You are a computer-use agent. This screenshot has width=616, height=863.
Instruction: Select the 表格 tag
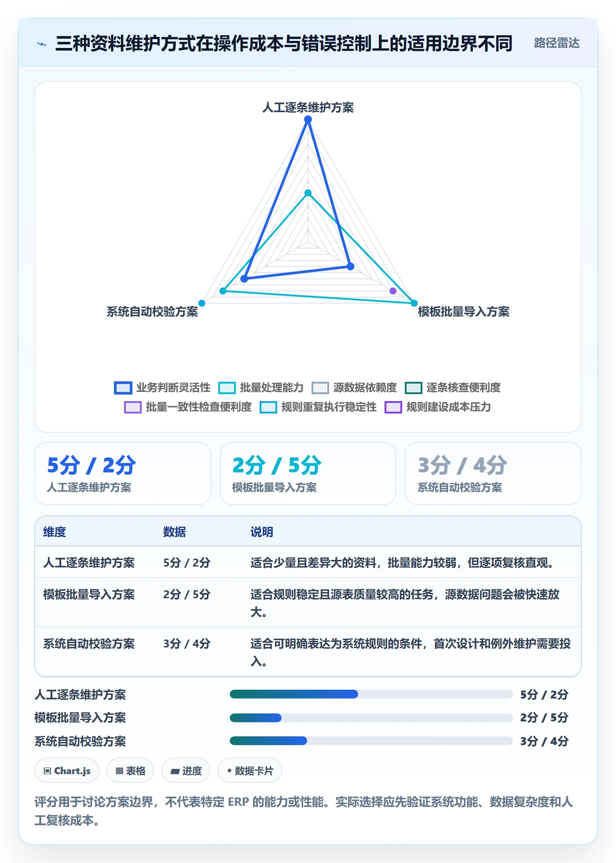[x=130, y=771]
